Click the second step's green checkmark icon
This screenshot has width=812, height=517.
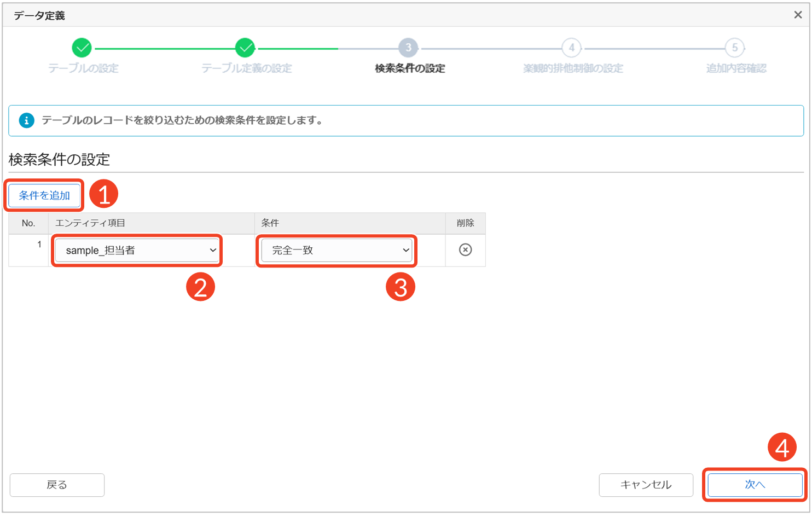[x=245, y=48]
